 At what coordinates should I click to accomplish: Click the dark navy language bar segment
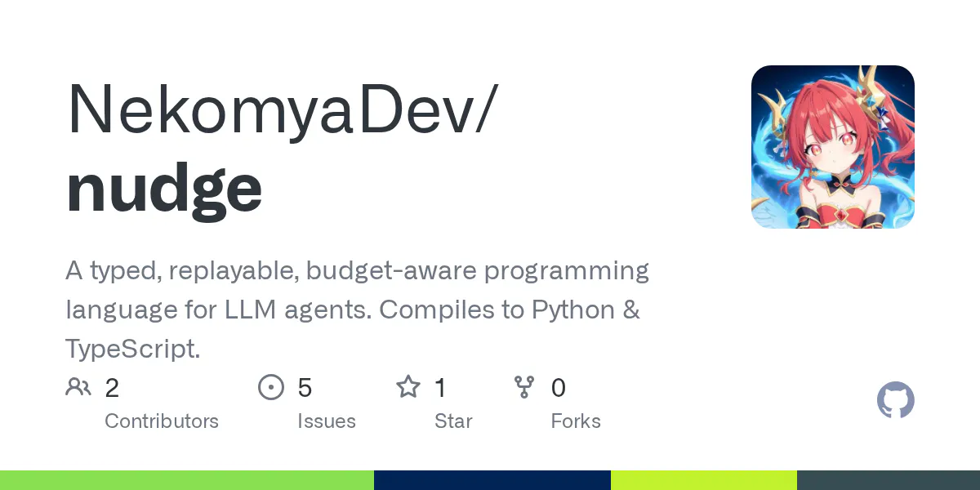point(492,480)
